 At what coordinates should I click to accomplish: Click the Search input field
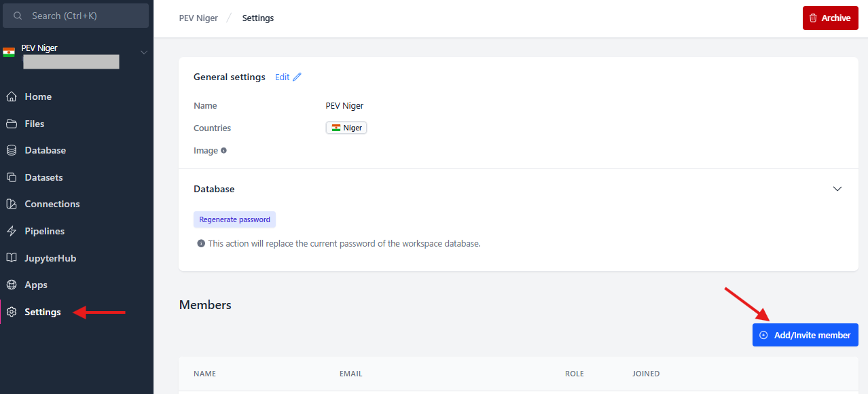click(76, 16)
